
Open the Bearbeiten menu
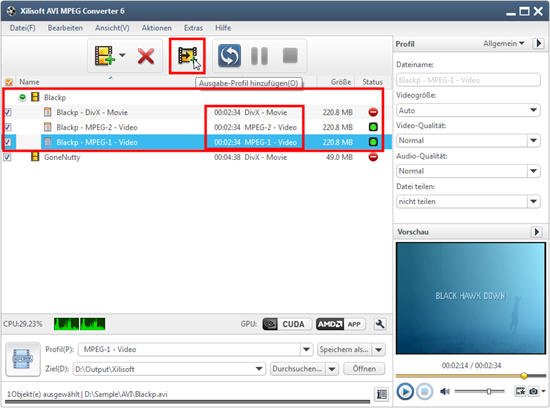[x=65, y=28]
